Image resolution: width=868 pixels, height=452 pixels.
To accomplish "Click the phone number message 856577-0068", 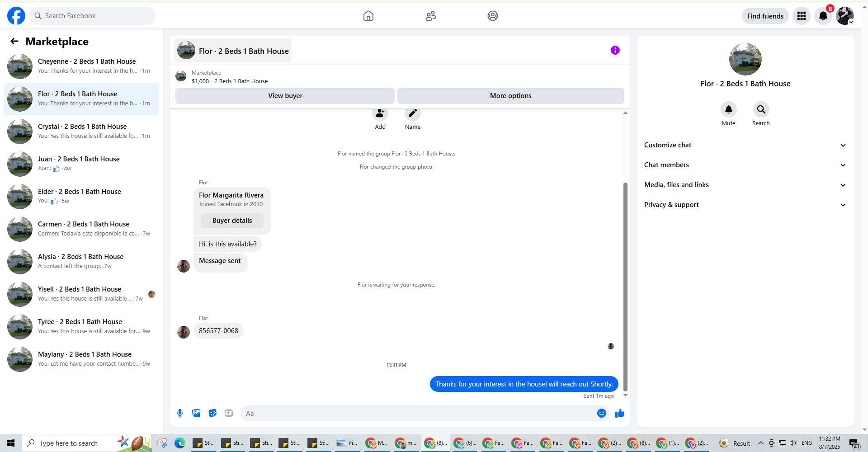I will tap(218, 331).
